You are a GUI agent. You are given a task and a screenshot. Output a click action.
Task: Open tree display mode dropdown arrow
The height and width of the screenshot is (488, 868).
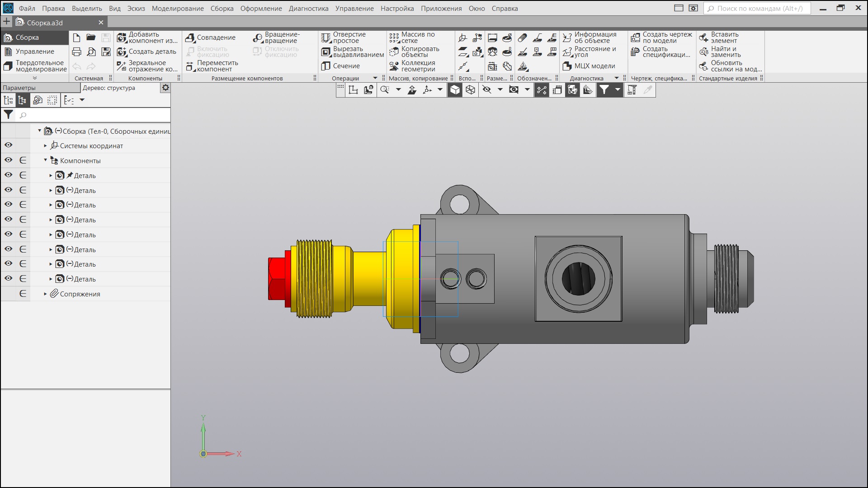[82, 100]
